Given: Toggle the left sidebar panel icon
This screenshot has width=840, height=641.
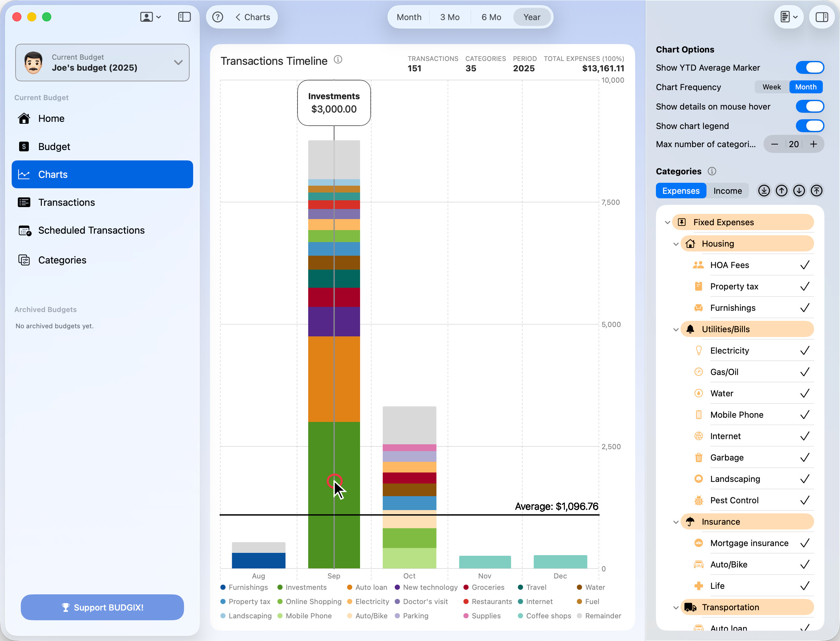Looking at the screenshot, I should [x=184, y=17].
